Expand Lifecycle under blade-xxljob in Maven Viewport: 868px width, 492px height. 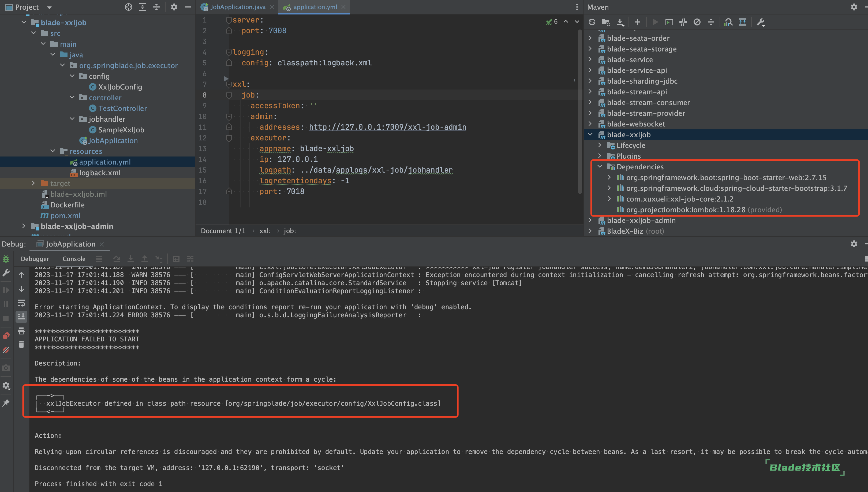point(600,145)
